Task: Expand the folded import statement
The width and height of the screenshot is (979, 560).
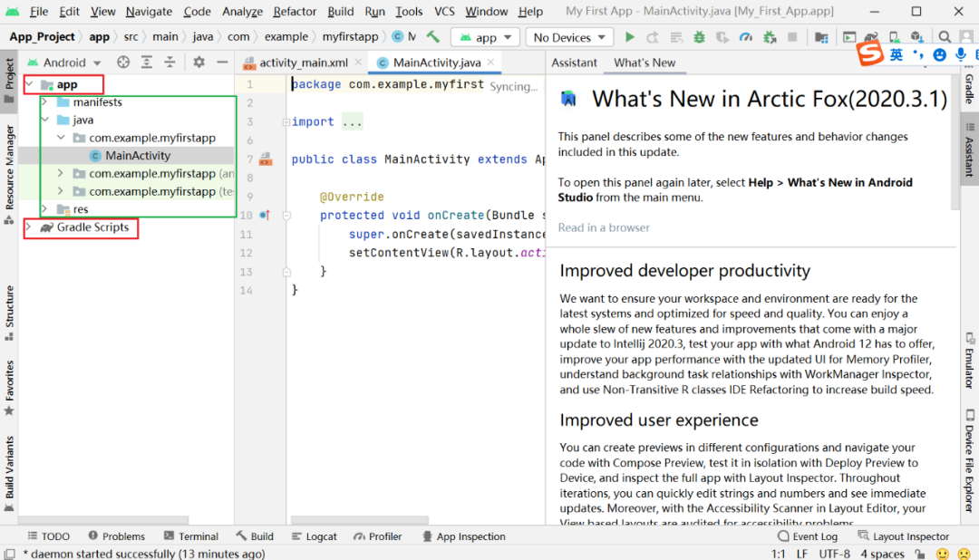Action: click(286, 121)
